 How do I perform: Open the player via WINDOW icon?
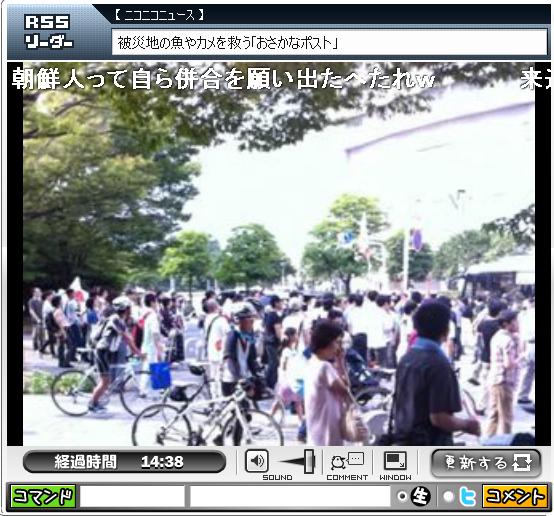pyautogui.click(x=395, y=461)
